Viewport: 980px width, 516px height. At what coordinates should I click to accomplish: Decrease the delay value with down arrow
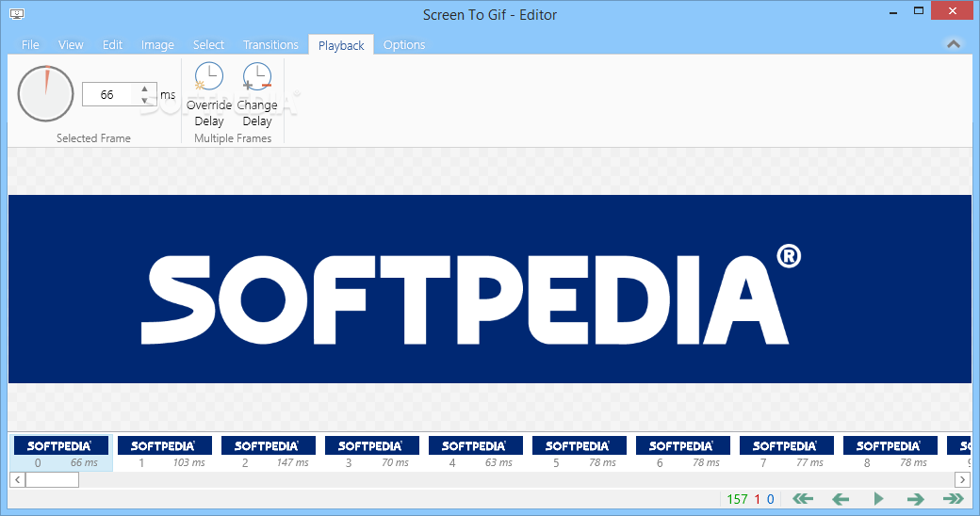[145, 100]
